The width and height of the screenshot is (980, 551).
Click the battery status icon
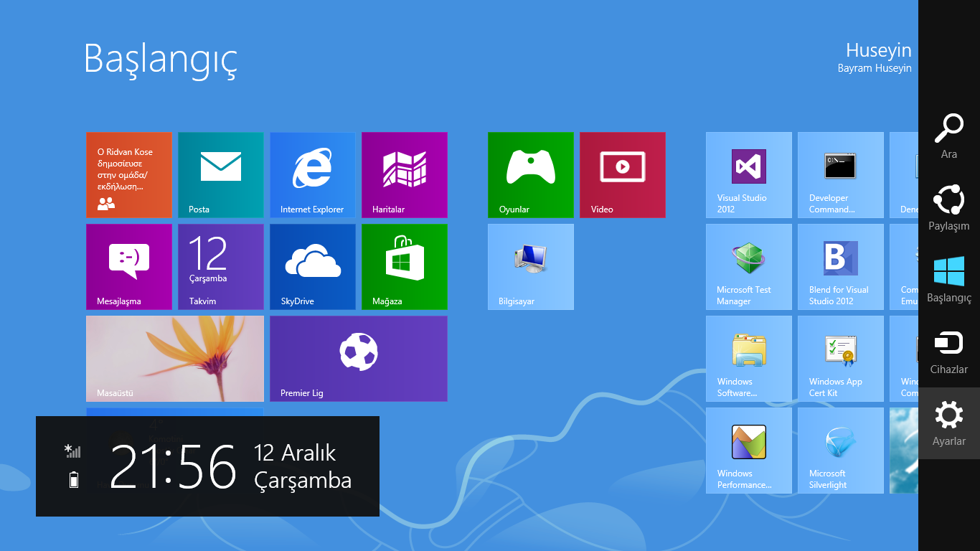coord(74,479)
